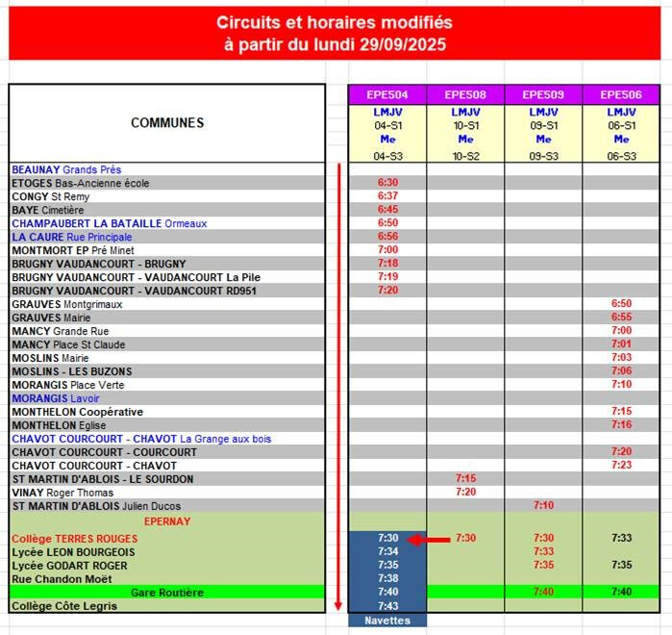
Task: Select the green Gare Routière row label
Action: coord(167,593)
